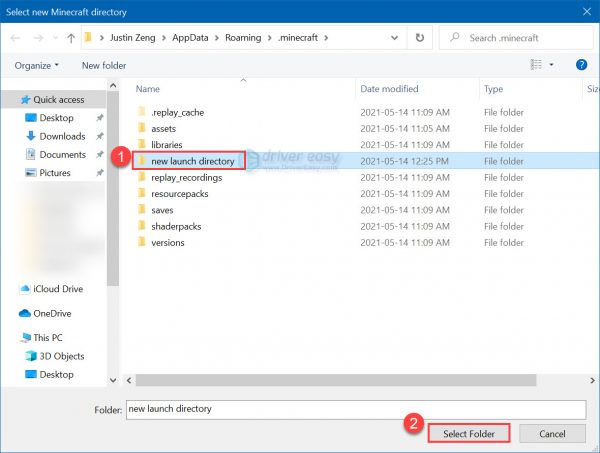The image size is (600, 453).
Task: Select .minecraft in the breadcrumb
Action: click(x=298, y=37)
